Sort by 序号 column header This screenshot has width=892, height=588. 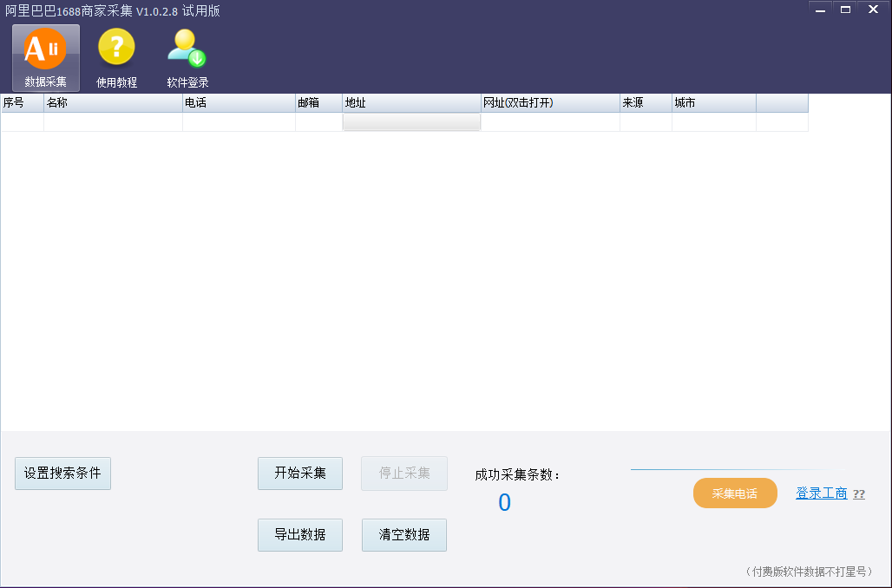23,103
